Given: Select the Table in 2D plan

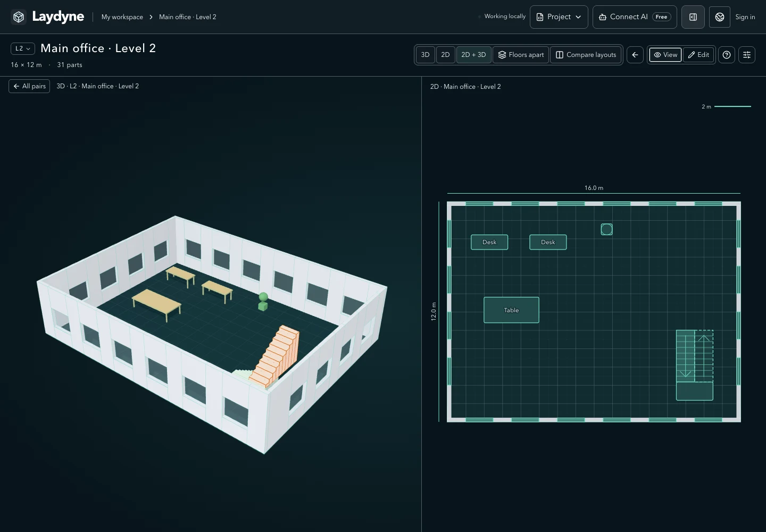Looking at the screenshot, I should pos(511,310).
